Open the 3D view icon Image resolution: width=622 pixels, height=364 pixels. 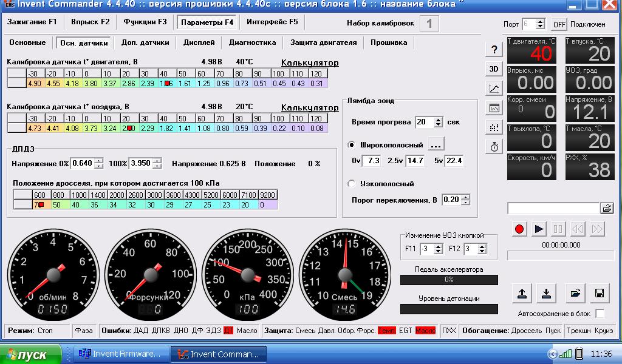(494, 69)
